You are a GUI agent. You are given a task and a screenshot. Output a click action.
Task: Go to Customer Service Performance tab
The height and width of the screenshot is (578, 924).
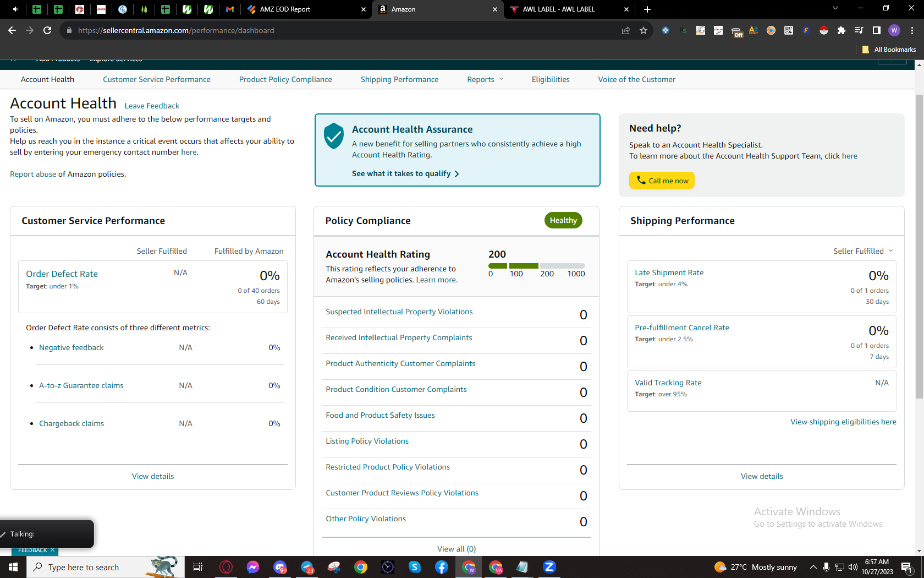click(x=157, y=79)
